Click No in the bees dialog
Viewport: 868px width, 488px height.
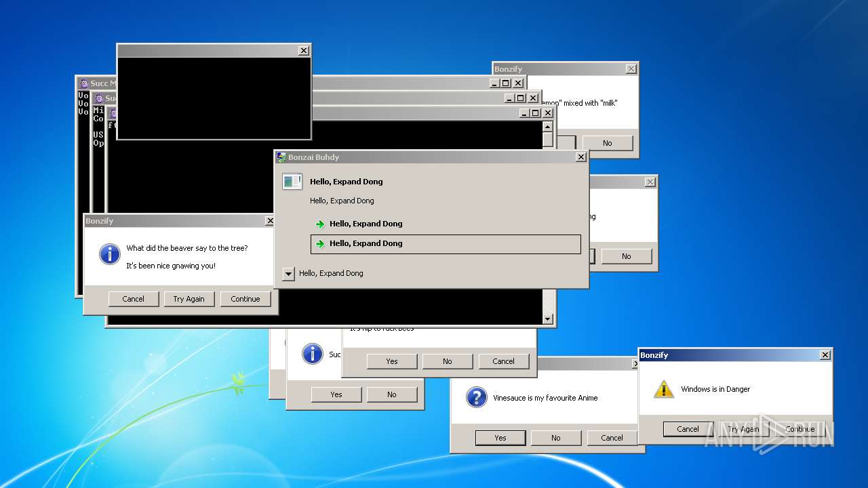(x=448, y=361)
